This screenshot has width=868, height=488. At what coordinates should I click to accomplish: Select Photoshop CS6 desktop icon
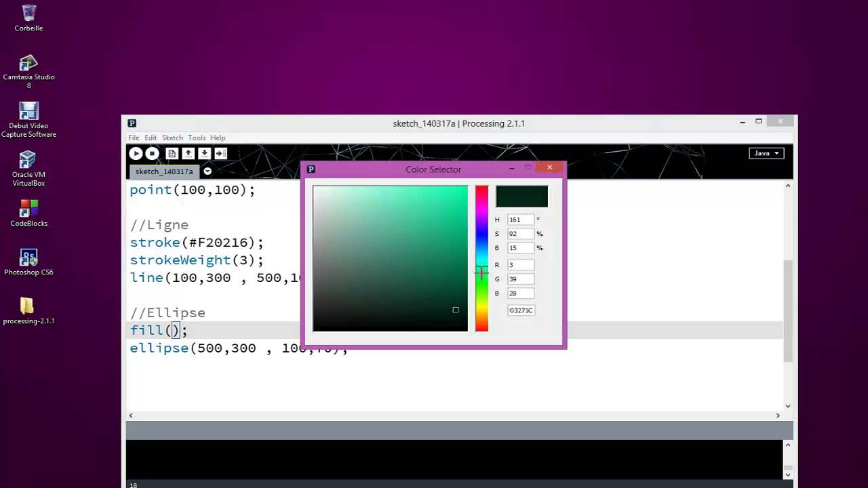click(x=28, y=262)
